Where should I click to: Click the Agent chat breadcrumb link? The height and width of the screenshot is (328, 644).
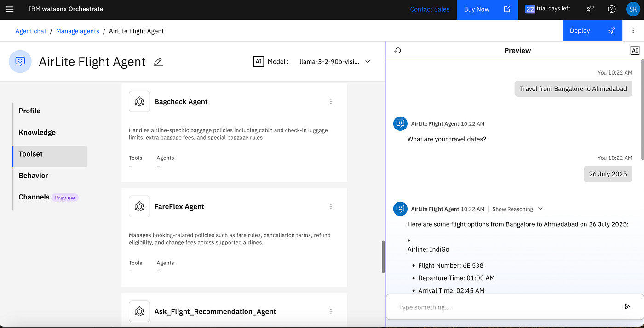pos(31,31)
